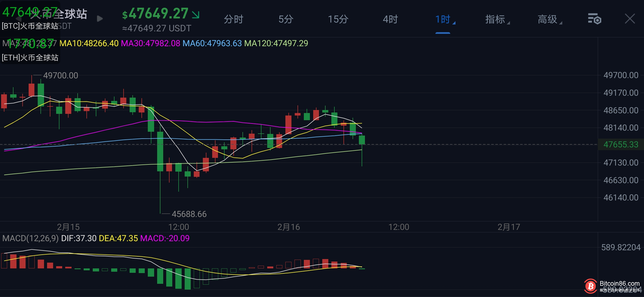The width and height of the screenshot is (644, 297).
Task: Select the 5分 interval
Action: point(286,19)
